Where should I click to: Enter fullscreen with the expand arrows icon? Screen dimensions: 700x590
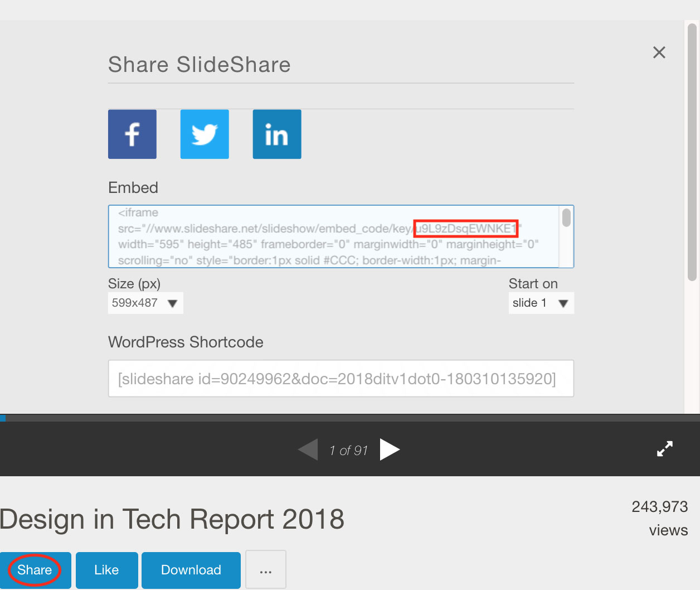tap(665, 449)
